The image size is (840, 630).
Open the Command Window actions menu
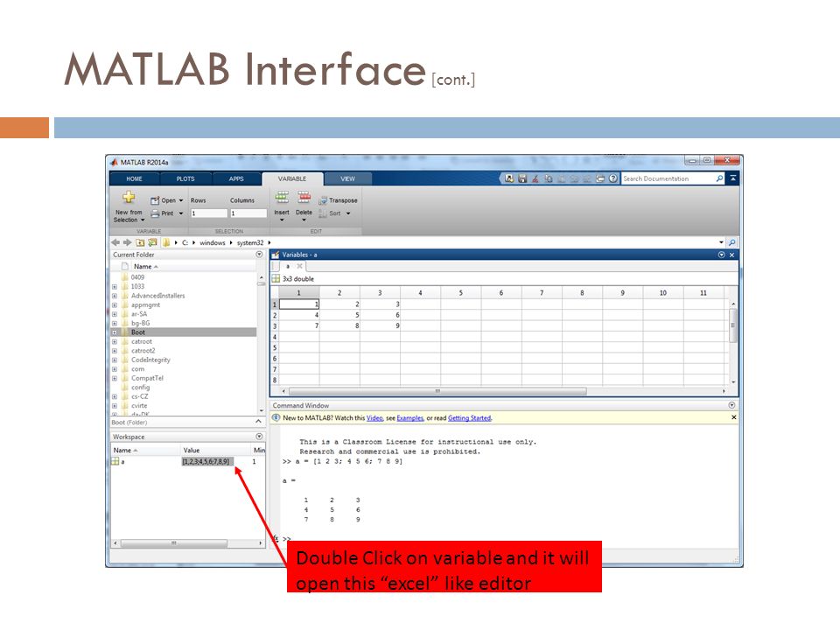(x=731, y=405)
